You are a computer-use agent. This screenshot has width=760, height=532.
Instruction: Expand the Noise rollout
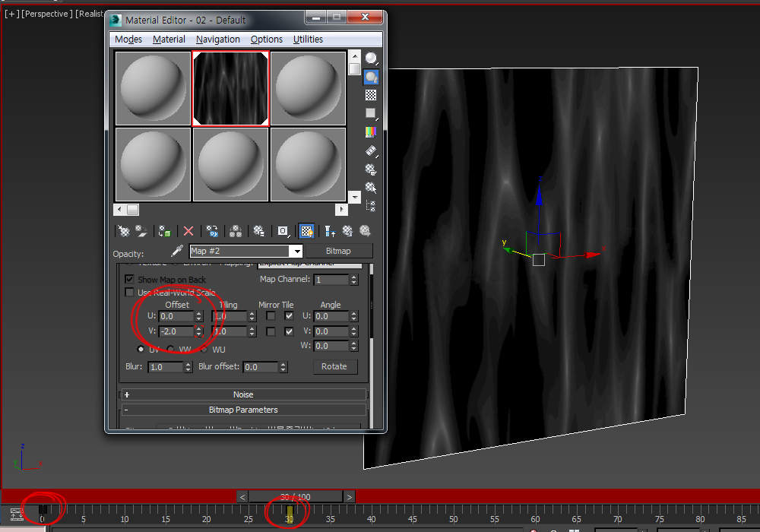[x=243, y=394]
